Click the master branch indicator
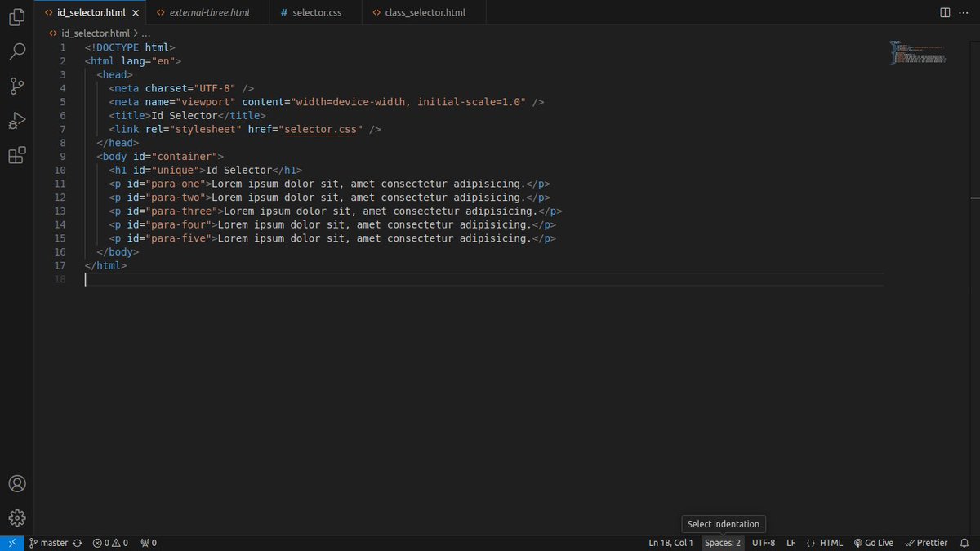The width and height of the screenshot is (980, 551). tap(49, 543)
